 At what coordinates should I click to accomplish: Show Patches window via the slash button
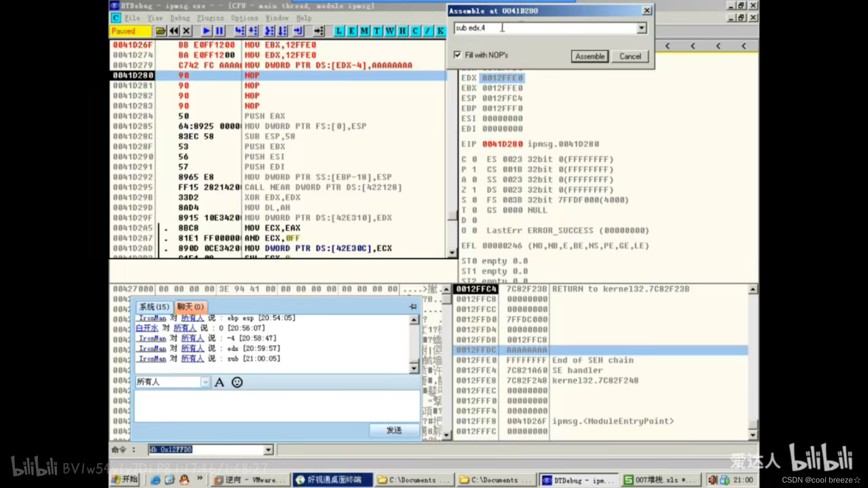(427, 31)
